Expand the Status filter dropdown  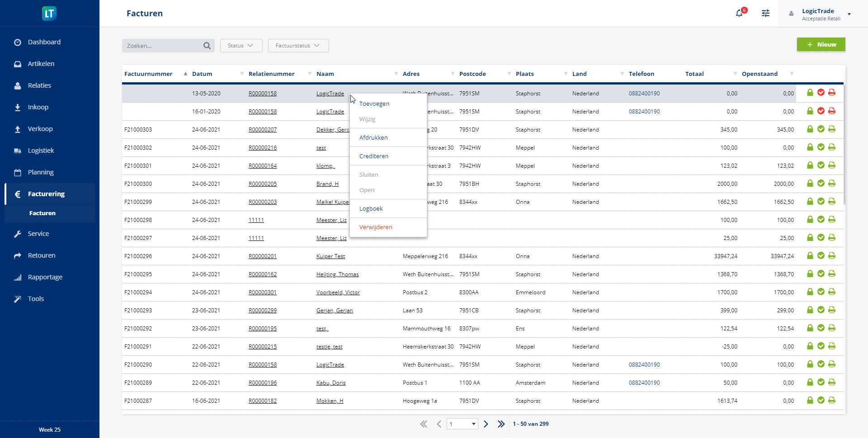click(241, 46)
